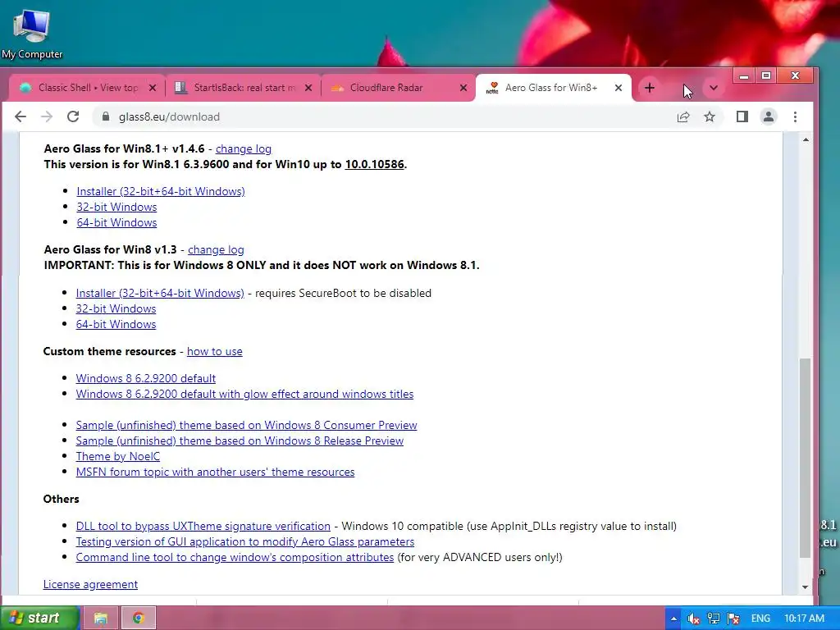Viewport: 840px width, 630px height.
Task: Open the Win8 v1.3 change log
Action: tap(216, 249)
